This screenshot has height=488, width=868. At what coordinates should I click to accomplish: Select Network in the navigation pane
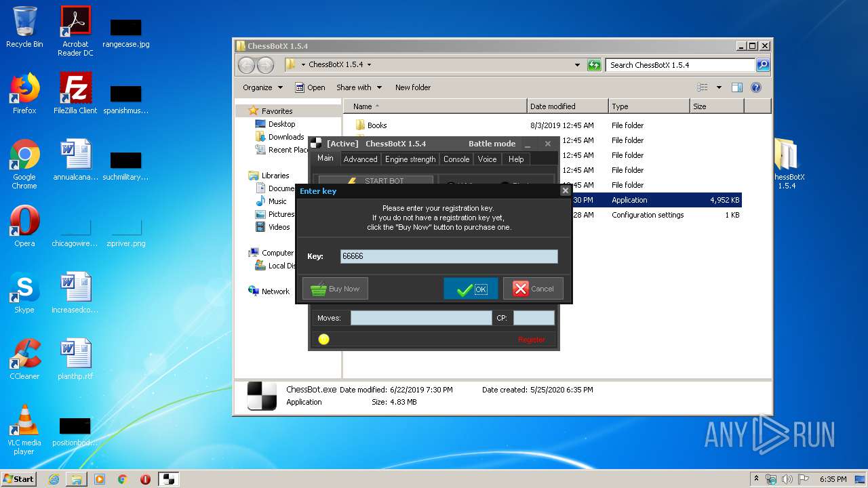click(x=275, y=291)
